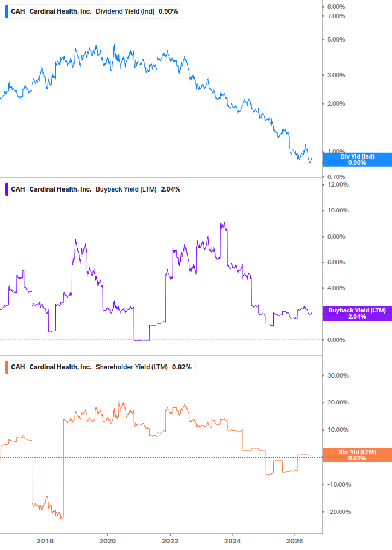The width and height of the screenshot is (392, 550).
Task: Click the -10.00% tick on shareholder axis
Action: click(339, 484)
